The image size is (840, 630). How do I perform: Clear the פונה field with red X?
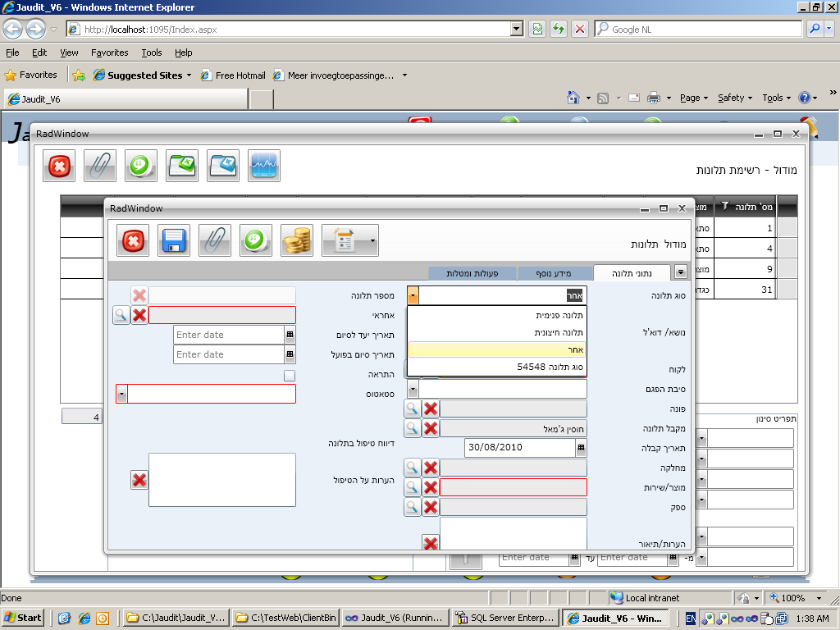click(431, 409)
